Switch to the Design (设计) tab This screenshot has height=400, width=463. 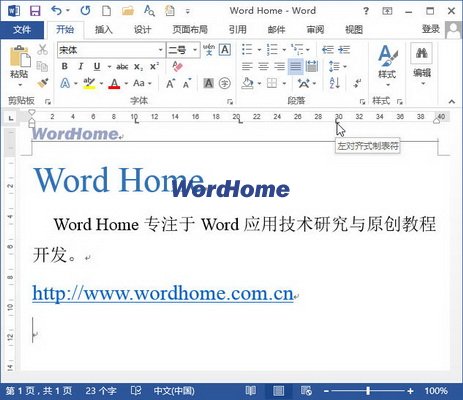142,30
